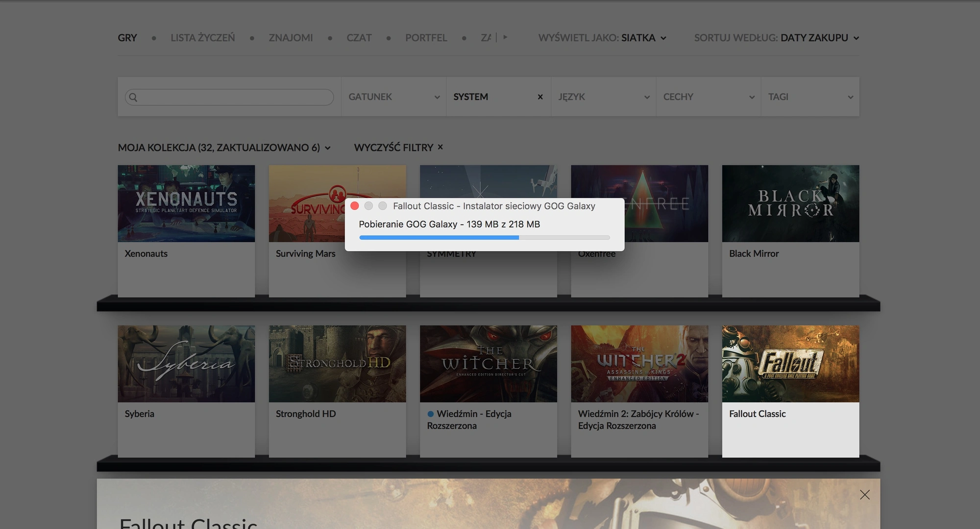Screen dimensions: 980x529
Task: Switch to LISTA ŻYCZEŃ tab
Action: tap(202, 38)
